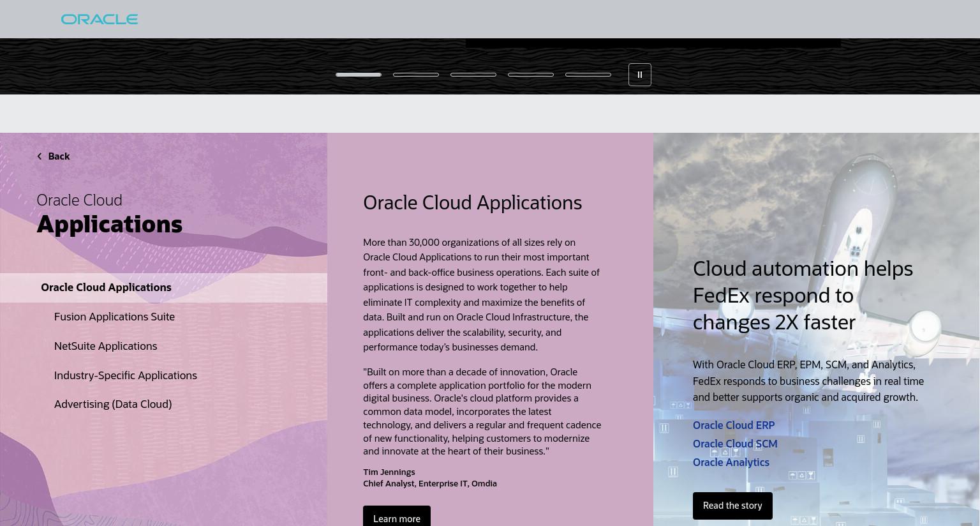
Task: Click the Oracle logo in the header
Action: pyautogui.click(x=100, y=19)
